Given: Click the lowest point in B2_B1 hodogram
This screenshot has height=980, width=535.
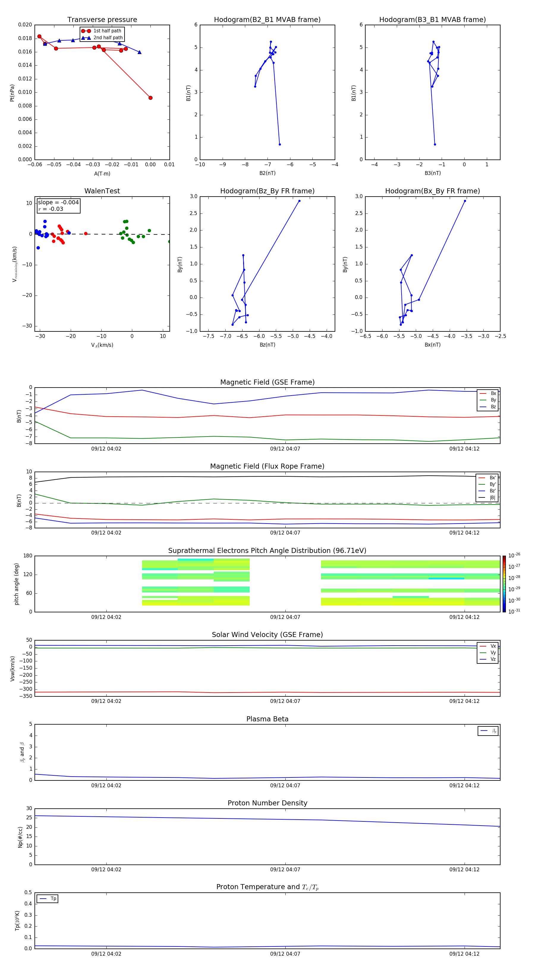Looking at the screenshot, I should [280, 145].
